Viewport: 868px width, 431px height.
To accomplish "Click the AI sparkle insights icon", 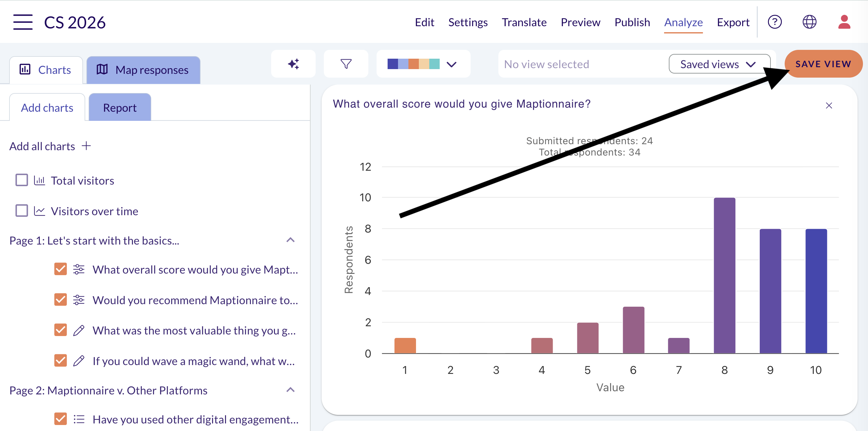I will pos(293,64).
